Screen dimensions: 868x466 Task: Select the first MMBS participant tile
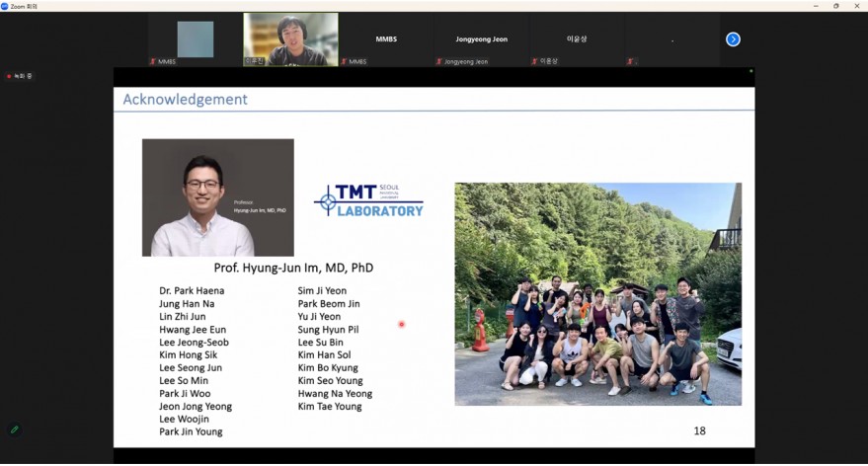pyautogui.click(x=195, y=39)
